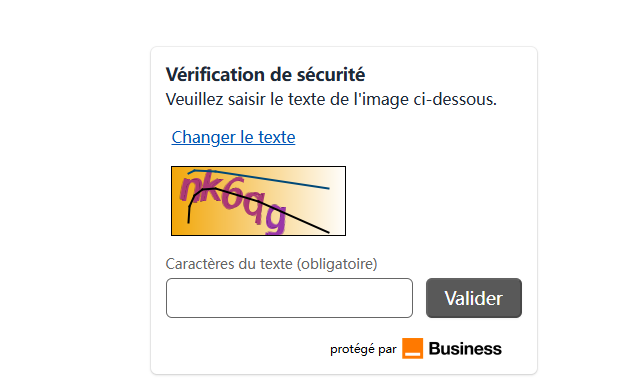Submit the verification with Valider
Screen dimensions: 633x384
474,298
